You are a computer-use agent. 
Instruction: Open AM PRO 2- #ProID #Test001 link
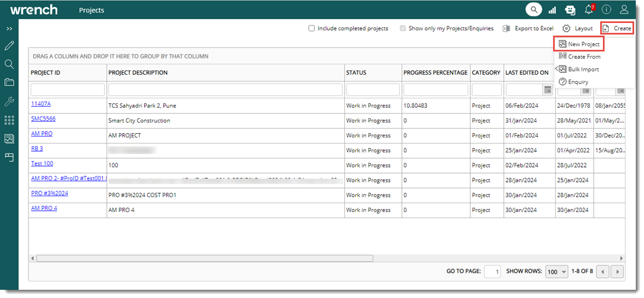(x=68, y=179)
